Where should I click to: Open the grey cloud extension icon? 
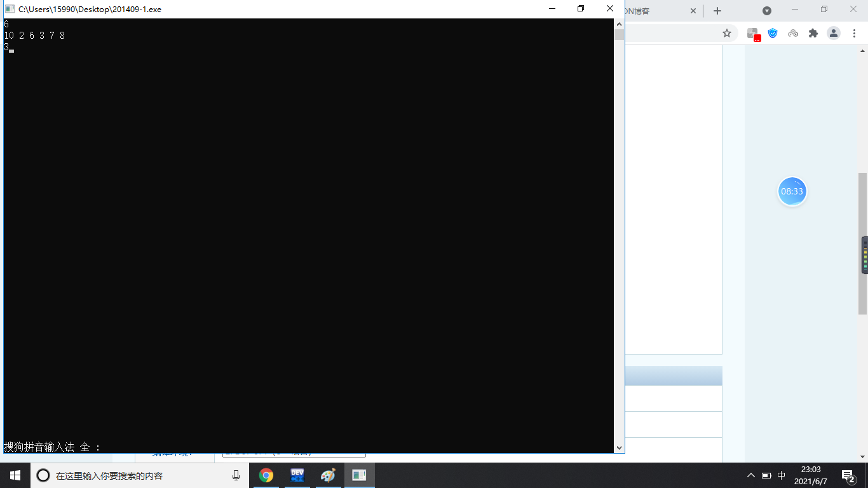coord(793,33)
